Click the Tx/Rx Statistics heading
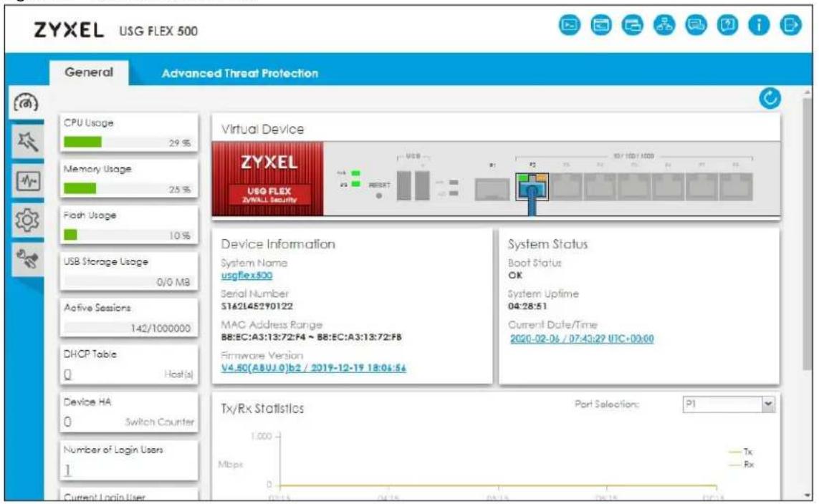819x504 pixels. click(262, 409)
